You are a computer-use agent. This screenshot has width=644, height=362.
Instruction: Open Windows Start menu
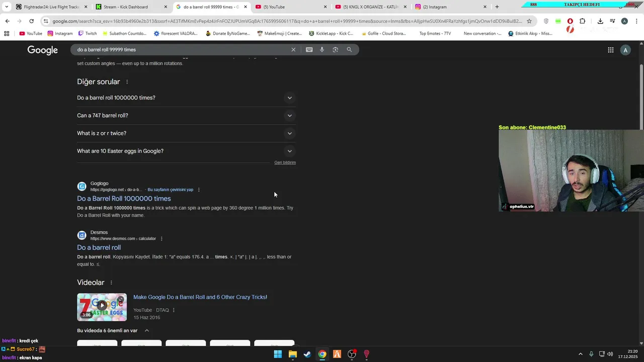coord(278,354)
